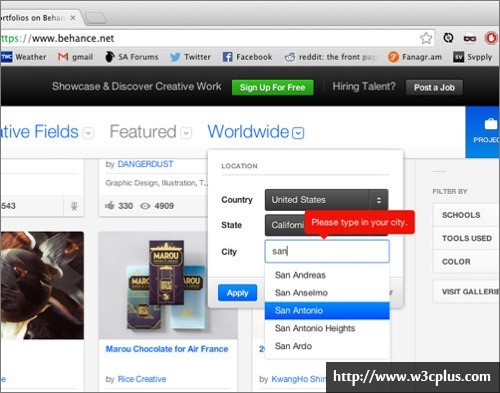Viewport: 500px width, 393px height.
Task: Open the State select showing California
Action: pos(326,225)
